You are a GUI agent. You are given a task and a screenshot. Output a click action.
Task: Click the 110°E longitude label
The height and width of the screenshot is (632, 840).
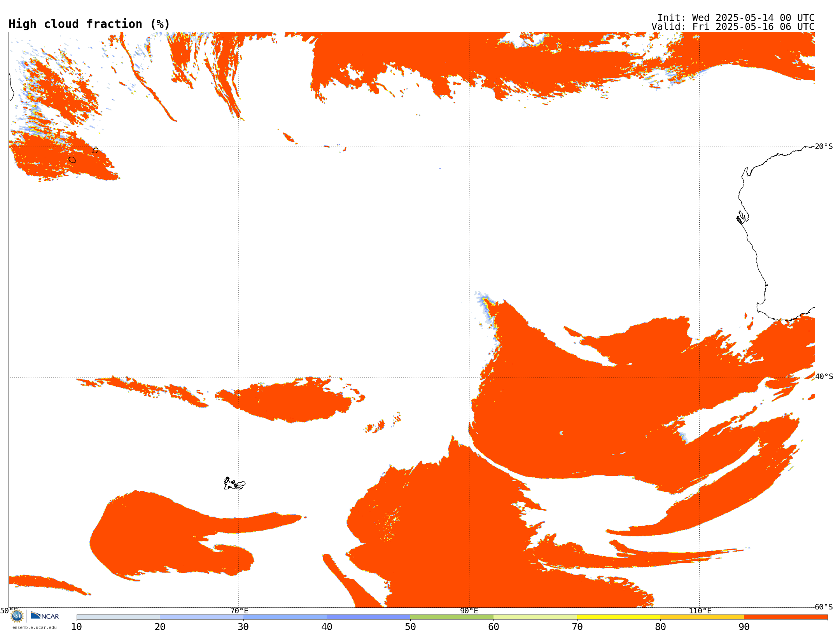click(700, 611)
